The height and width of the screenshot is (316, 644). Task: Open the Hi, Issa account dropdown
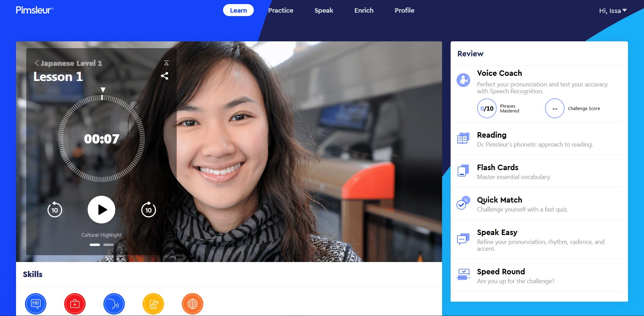[x=613, y=11]
